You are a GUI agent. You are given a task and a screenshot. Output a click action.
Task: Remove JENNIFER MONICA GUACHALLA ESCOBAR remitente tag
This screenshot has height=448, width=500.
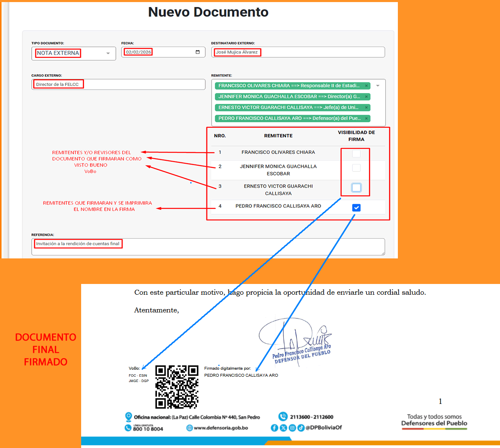[x=366, y=96]
